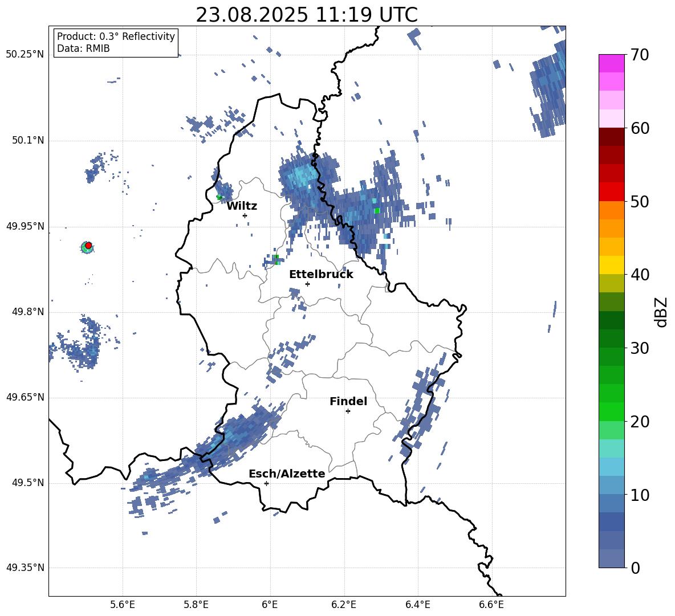675x616 pixels.
Task: Click the colorbar 70 tick label
Action: pos(640,55)
